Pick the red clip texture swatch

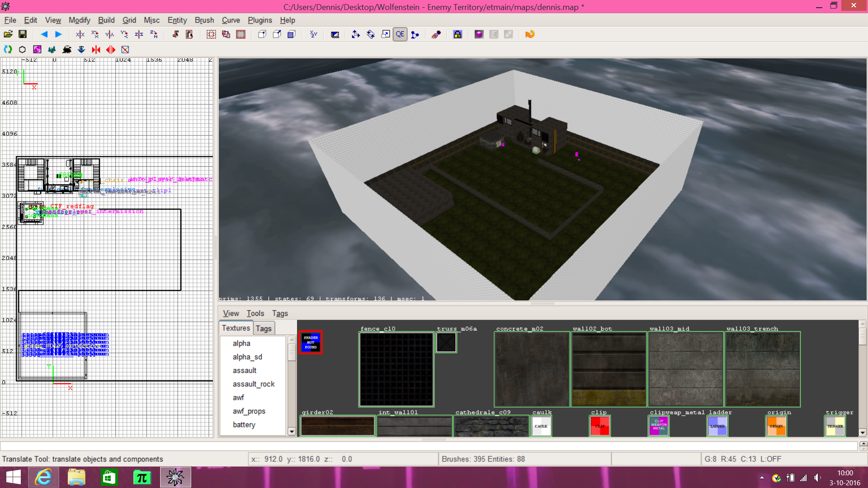pyautogui.click(x=600, y=426)
